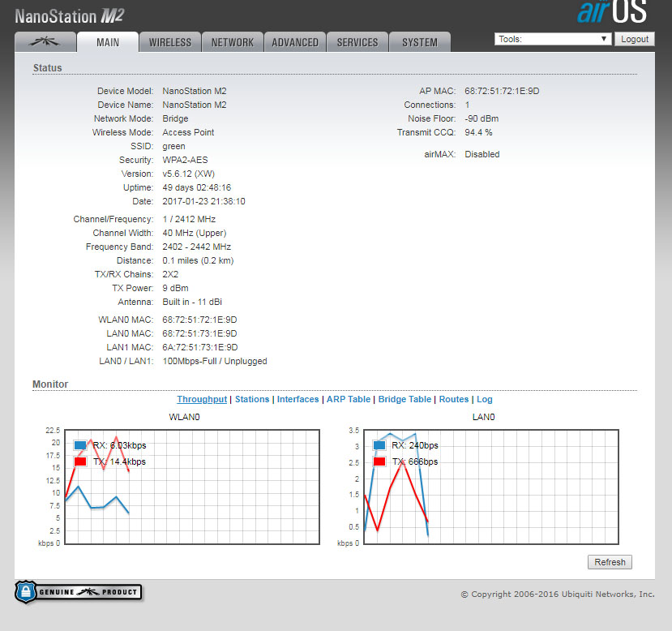The width and height of the screenshot is (672, 631).
Task: Click the Frequency Band value 2402 - 2442 MHz
Action: (197, 247)
